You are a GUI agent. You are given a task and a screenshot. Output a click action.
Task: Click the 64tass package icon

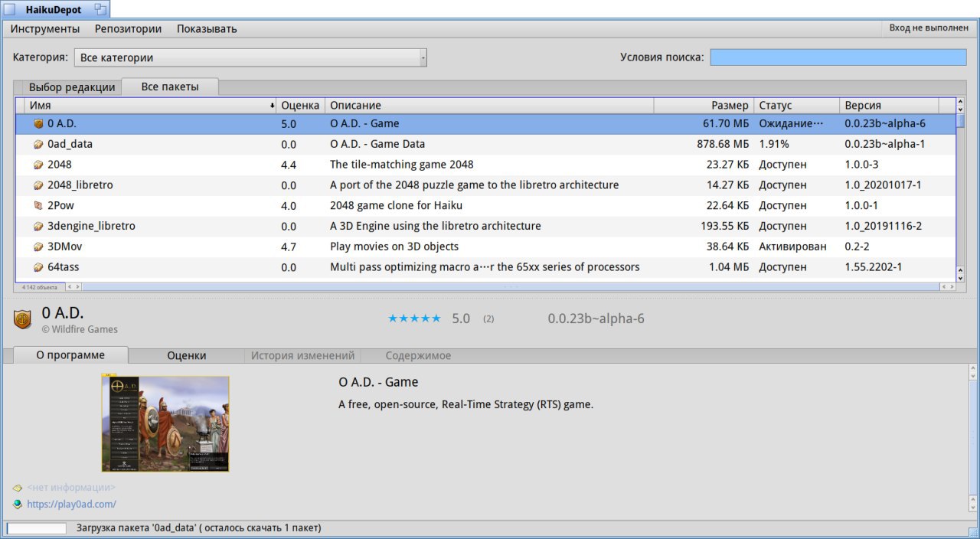[38, 267]
